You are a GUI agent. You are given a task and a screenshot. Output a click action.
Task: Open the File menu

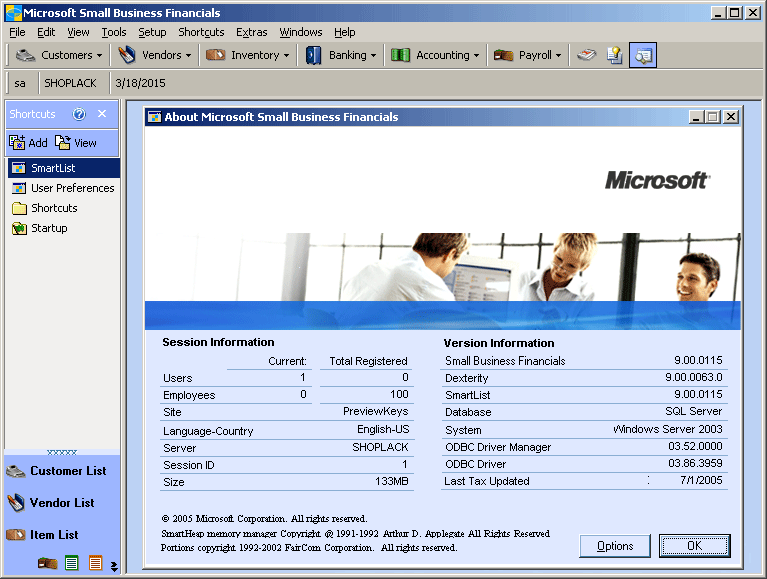pyautogui.click(x=17, y=32)
